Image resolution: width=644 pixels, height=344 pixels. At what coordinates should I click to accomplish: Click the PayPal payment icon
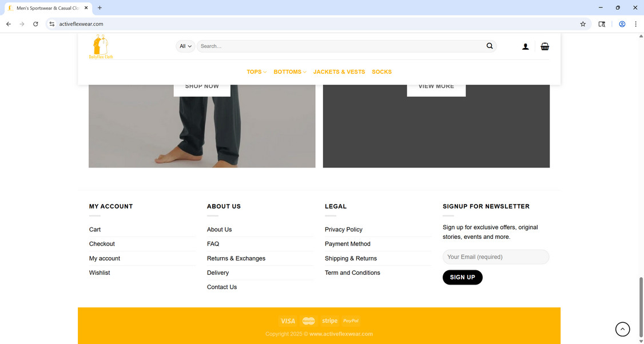pyautogui.click(x=351, y=321)
